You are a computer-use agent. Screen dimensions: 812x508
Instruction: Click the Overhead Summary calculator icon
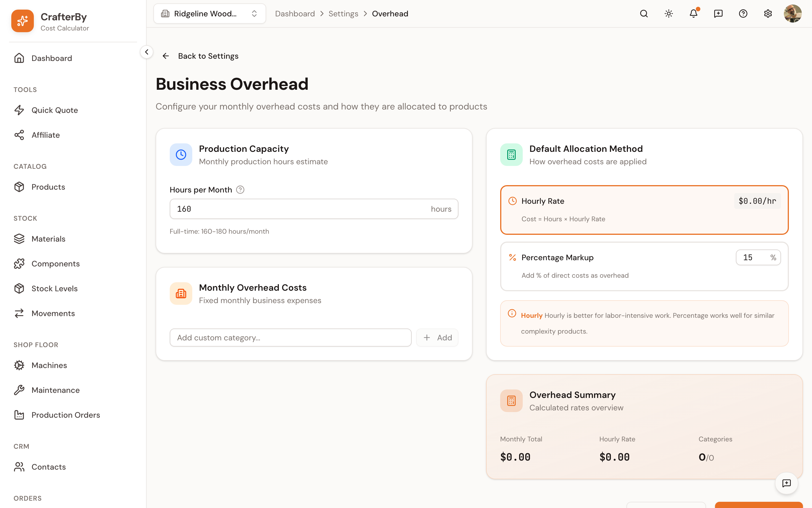[x=511, y=401]
